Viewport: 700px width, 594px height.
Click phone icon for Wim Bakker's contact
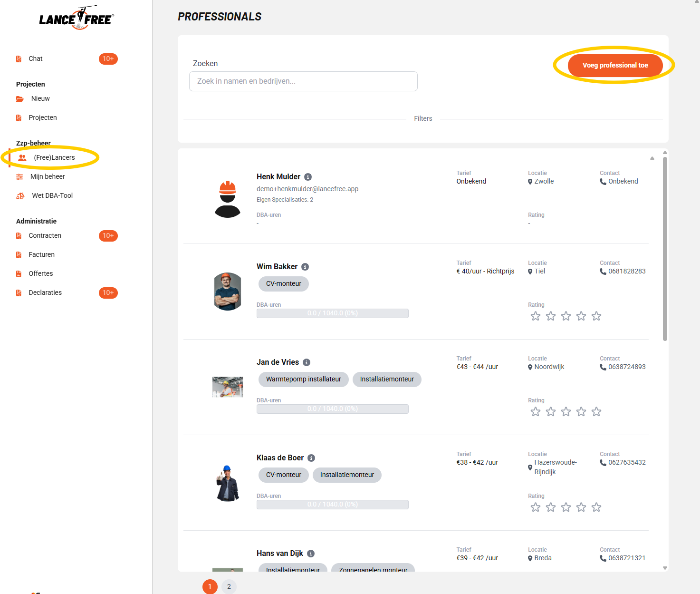point(603,272)
